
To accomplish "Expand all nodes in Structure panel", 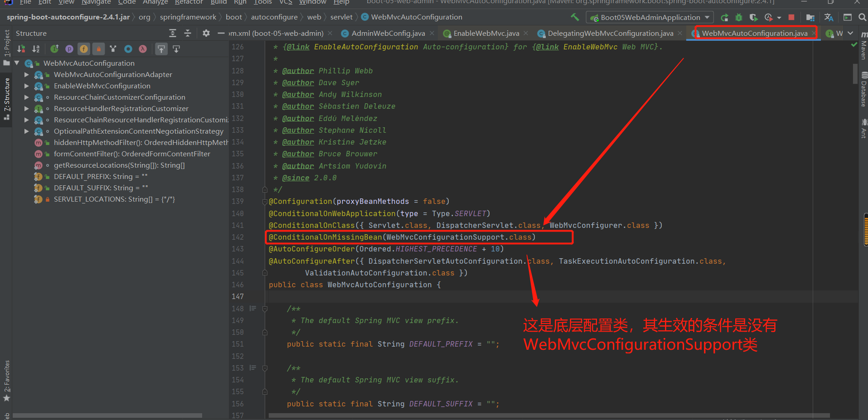I will [x=173, y=33].
